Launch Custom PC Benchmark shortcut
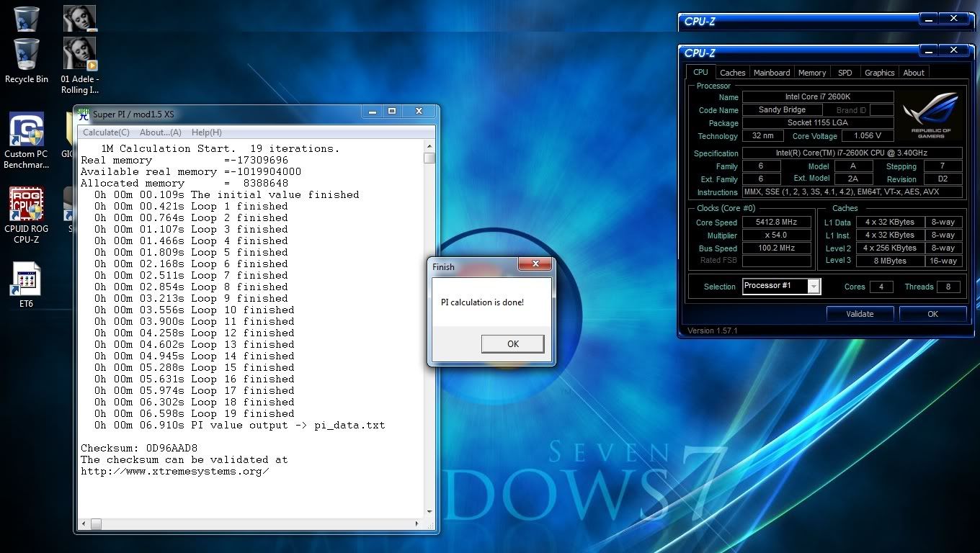This screenshot has height=553, width=980. click(26, 141)
